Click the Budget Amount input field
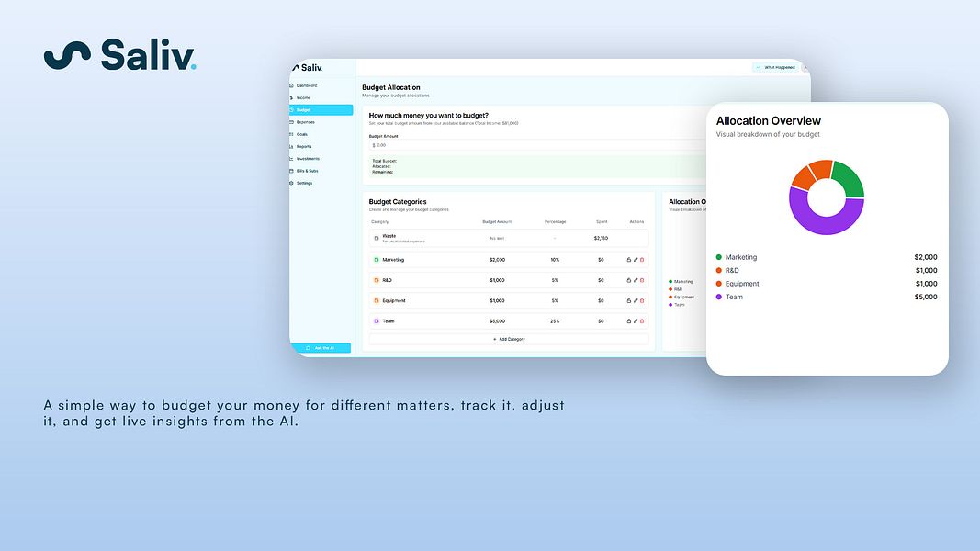Viewport: 980px width, 551px height. 537,145
